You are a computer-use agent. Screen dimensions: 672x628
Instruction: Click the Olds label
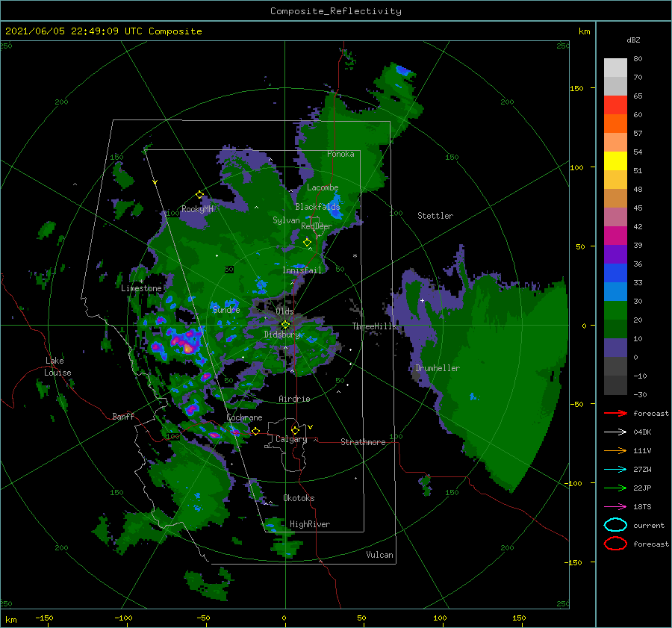coord(284,311)
